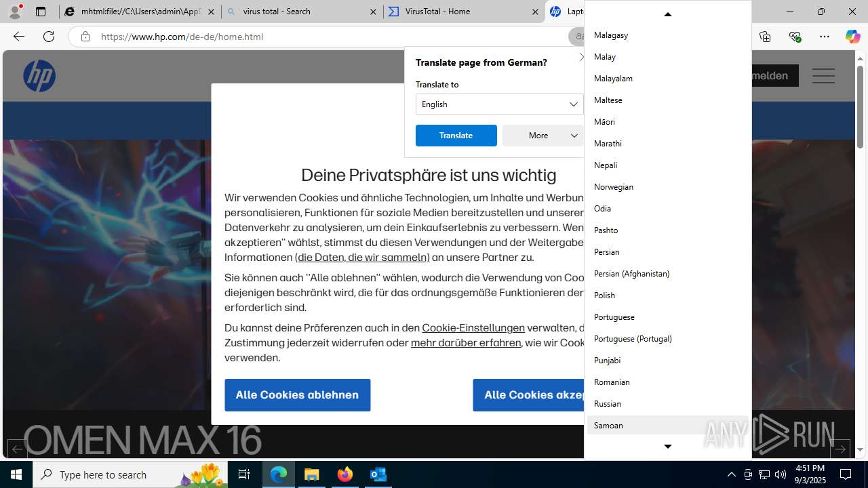Select Maltese from the language list
Screen dimensions: 868x488
pyautogui.click(x=667, y=100)
